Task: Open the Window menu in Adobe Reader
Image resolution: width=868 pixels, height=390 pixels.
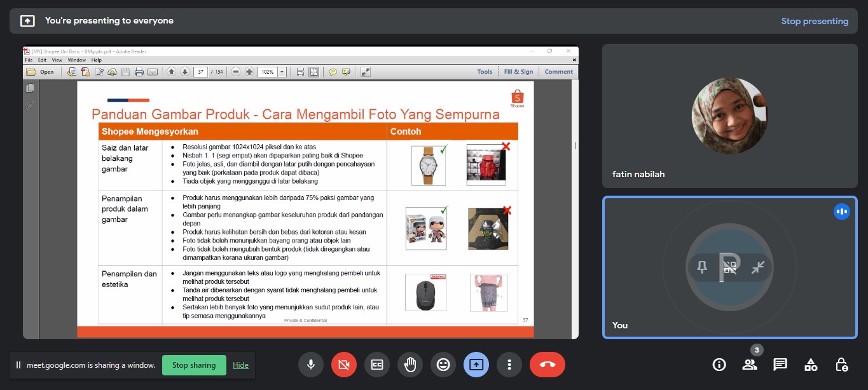Action: [77, 60]
